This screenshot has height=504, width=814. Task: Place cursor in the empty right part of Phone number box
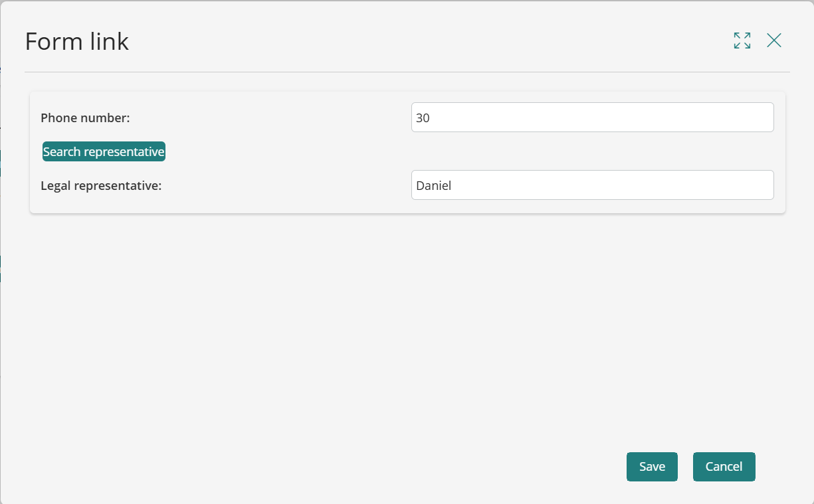[664, 118]
